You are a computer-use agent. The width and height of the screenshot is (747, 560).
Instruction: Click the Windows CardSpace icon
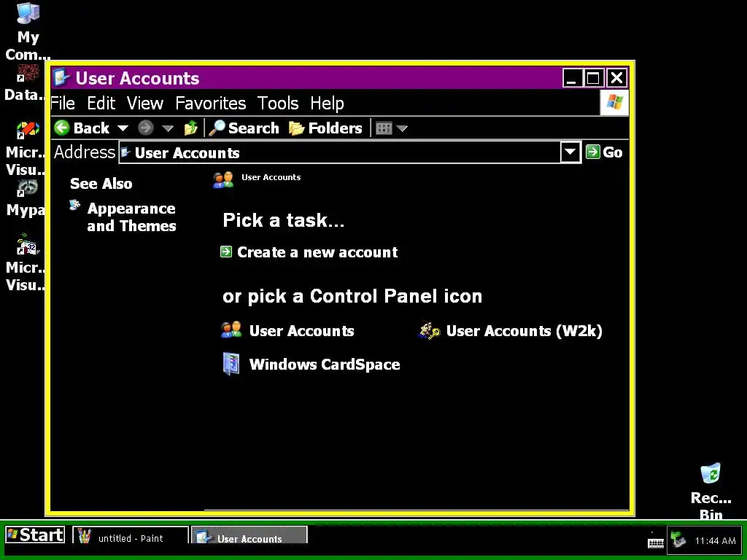point(231,364)
